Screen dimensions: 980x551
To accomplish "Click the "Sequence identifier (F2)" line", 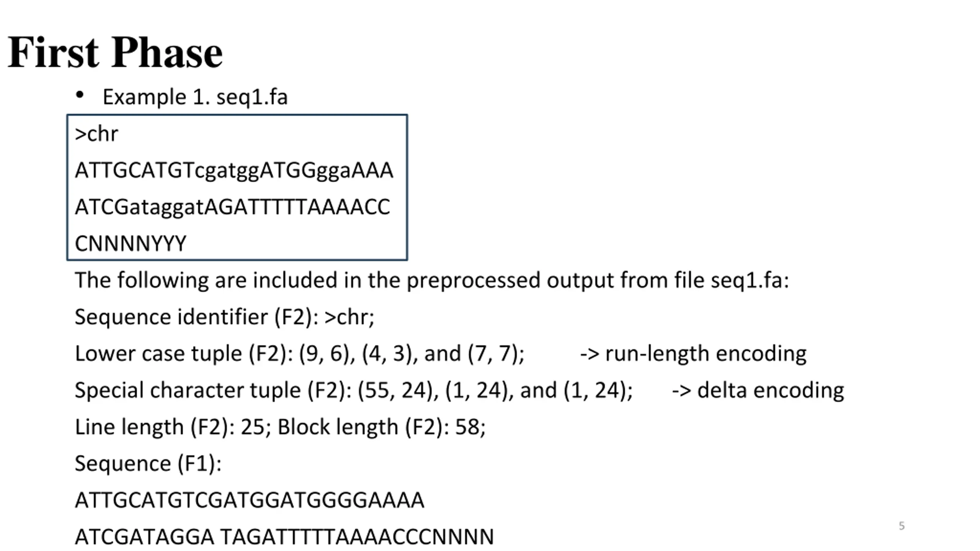I will click(224, 317).
